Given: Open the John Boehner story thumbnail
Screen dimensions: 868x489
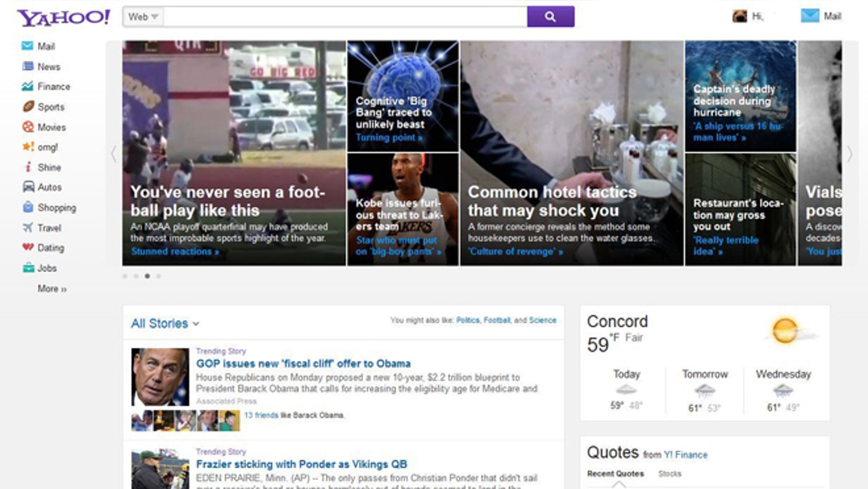Looking at the screenshot, I should (160, 377).
